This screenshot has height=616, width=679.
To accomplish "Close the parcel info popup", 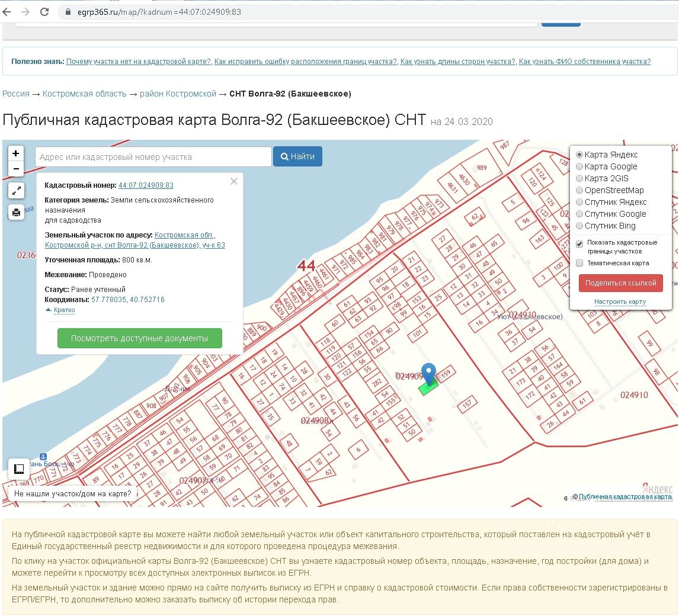I will tap(234, 181).
